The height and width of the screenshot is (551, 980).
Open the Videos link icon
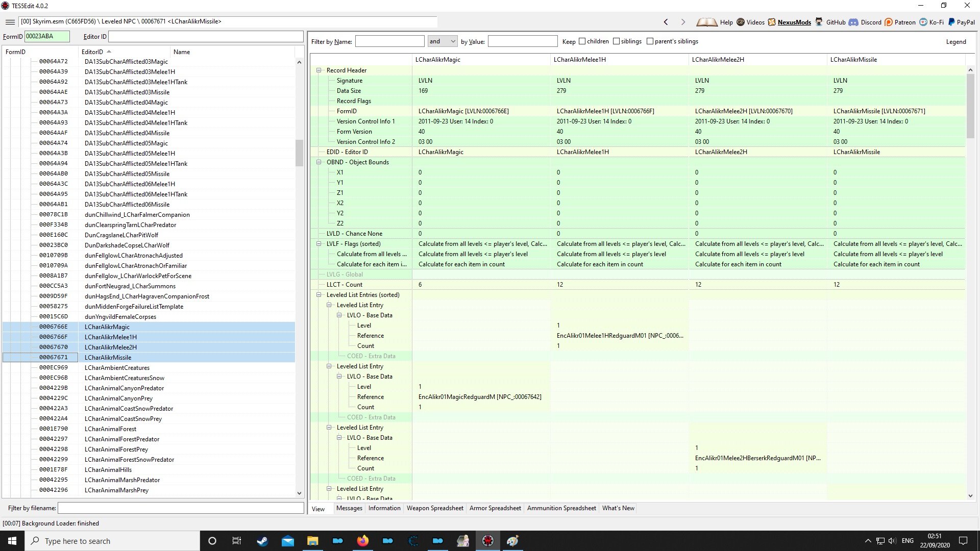click(741, 22)
